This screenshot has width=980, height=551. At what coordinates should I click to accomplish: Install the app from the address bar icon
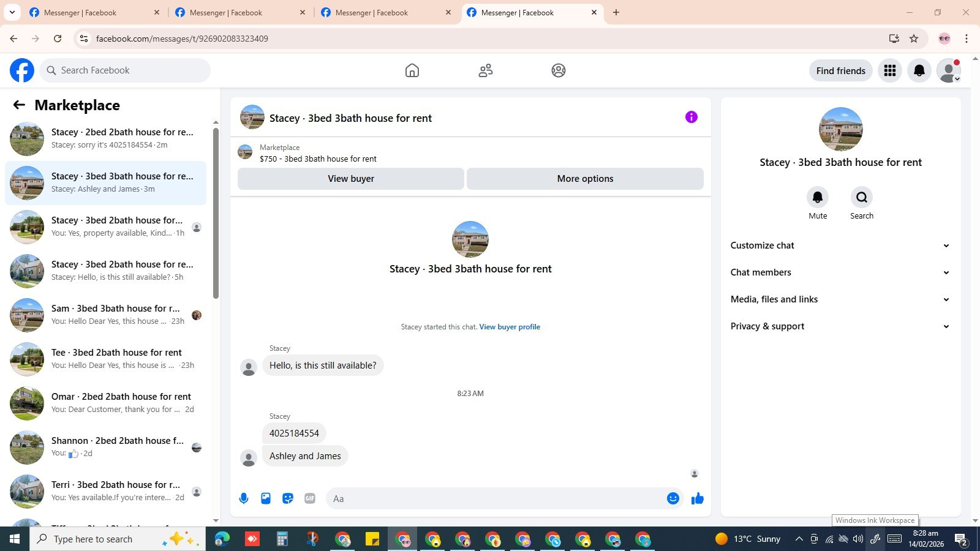(x=894, y=39)
